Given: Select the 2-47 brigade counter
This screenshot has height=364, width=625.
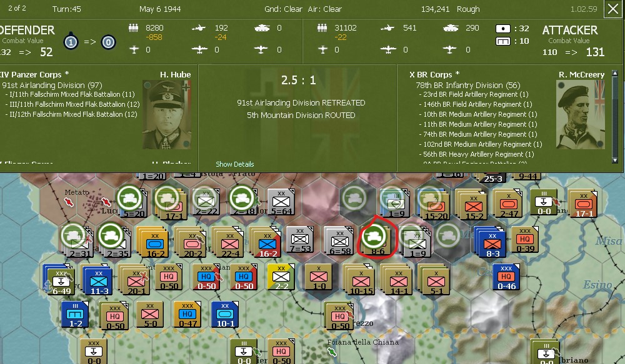Looking at the screenshot, I should 508,204.
